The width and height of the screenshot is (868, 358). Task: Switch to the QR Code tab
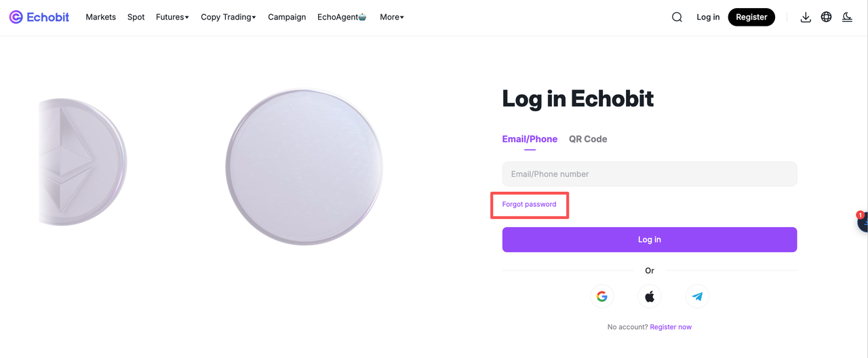pyautogui.click(x=588, y=139)
